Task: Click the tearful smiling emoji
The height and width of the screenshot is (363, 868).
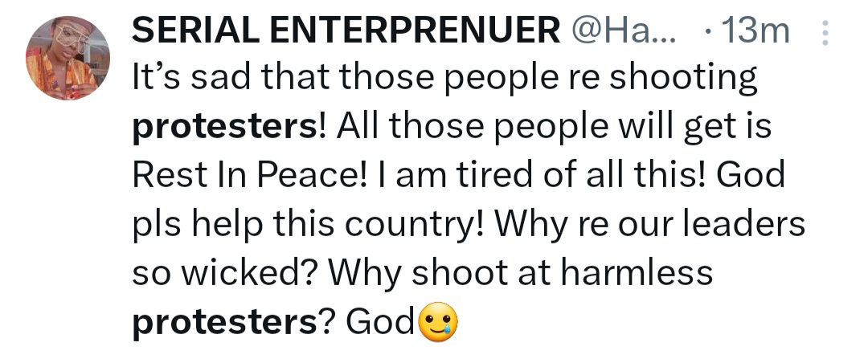Action: (438, 323)
